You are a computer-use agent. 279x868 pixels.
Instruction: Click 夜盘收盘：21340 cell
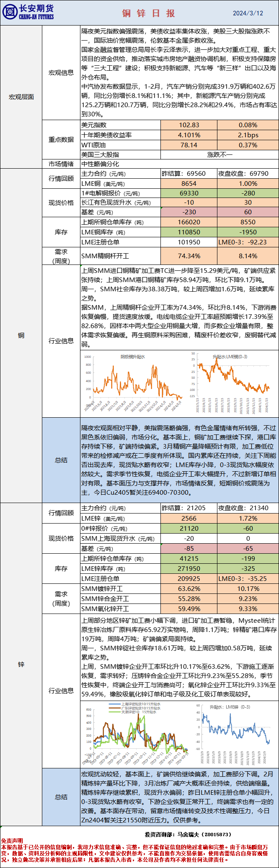click(248, 508)
